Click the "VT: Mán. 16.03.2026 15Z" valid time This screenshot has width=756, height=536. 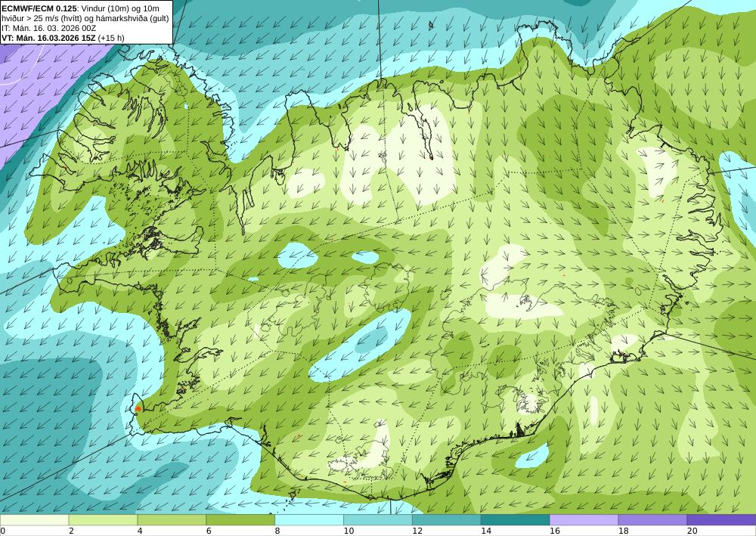(x=48, y=38)
